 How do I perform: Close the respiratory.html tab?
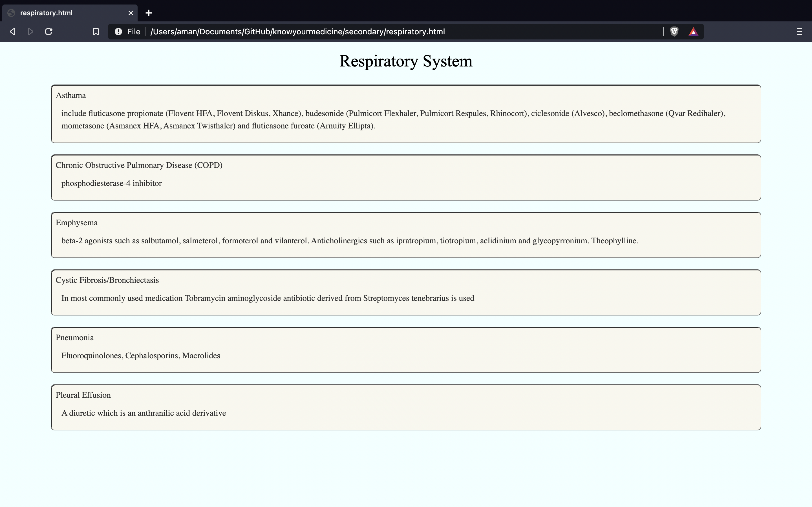click(131, 13)
